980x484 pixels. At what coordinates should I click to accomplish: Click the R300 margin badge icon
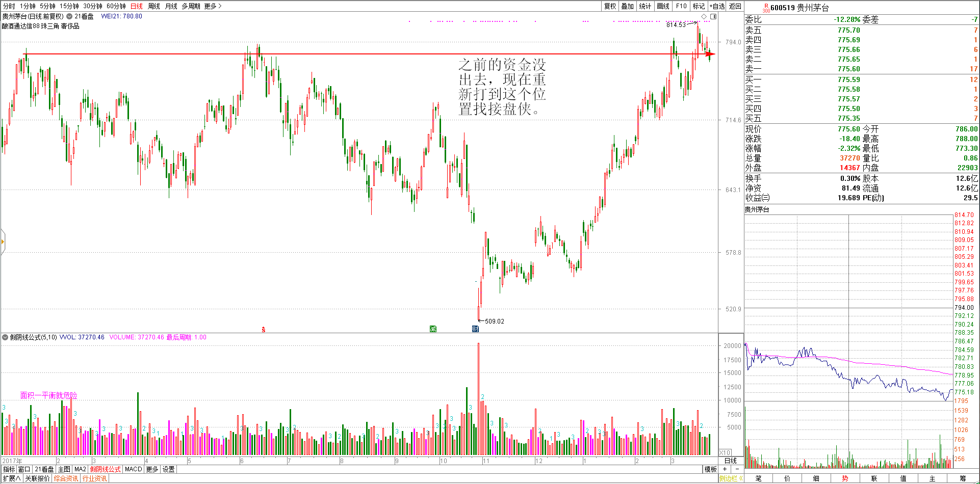(x=766, y=8)
